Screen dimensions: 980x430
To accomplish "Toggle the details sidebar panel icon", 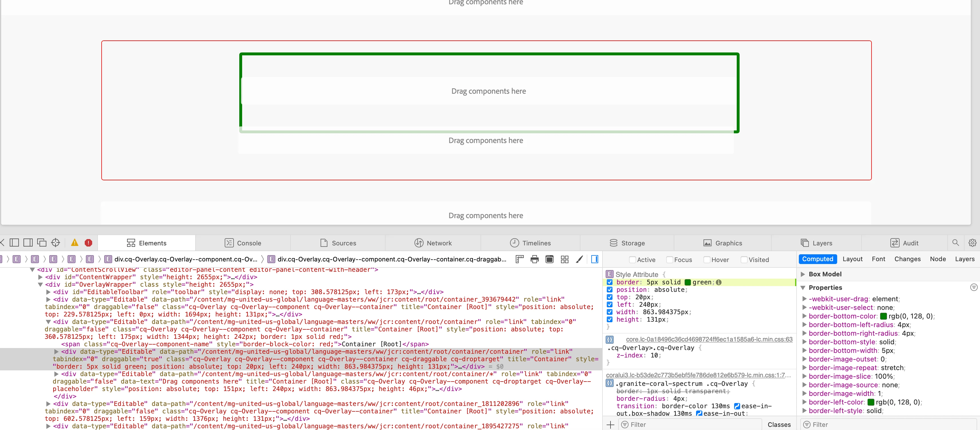I will (x=595, y=259).
